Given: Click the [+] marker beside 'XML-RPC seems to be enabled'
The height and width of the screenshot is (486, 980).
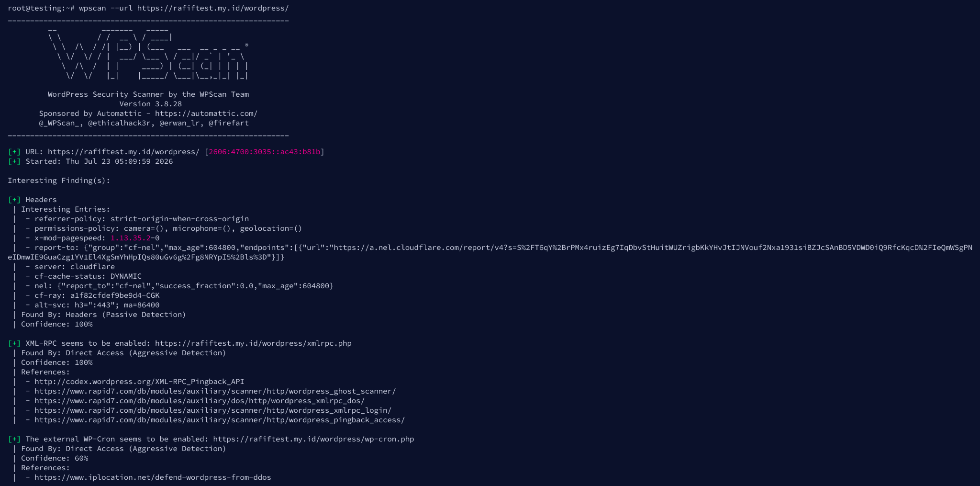Looking at the screenshot, I should pyautogui.click(x=14, y=343).
